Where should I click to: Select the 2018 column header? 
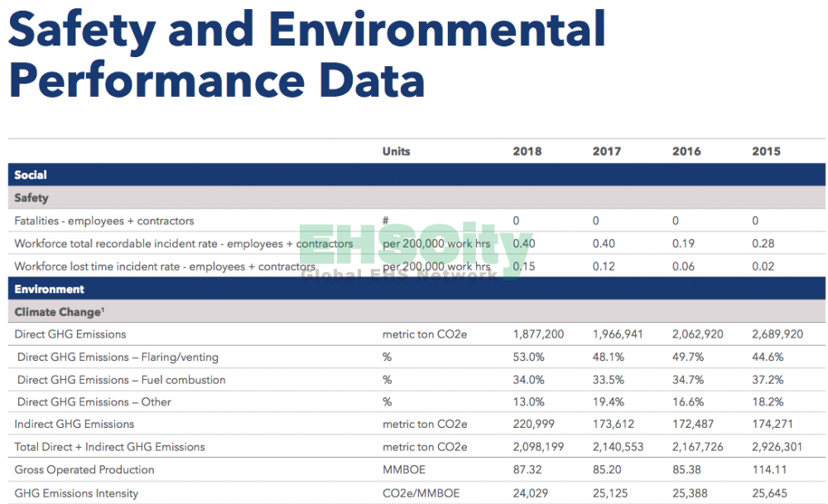pyautogui.click(x=527, y=151)
